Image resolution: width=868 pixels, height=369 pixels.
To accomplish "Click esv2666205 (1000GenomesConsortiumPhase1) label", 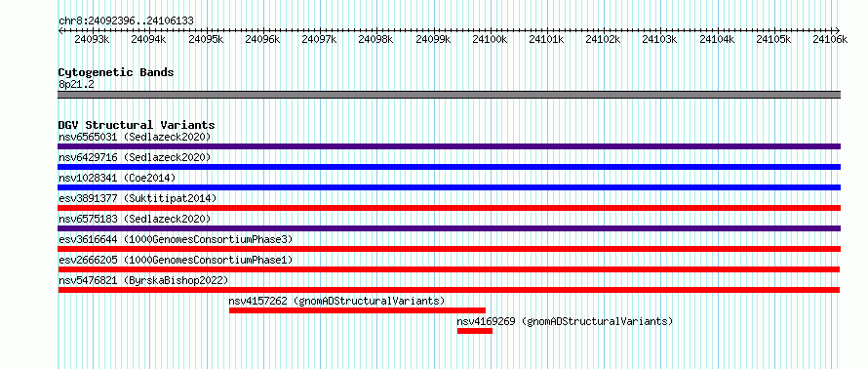I will [x=176, y=260].
